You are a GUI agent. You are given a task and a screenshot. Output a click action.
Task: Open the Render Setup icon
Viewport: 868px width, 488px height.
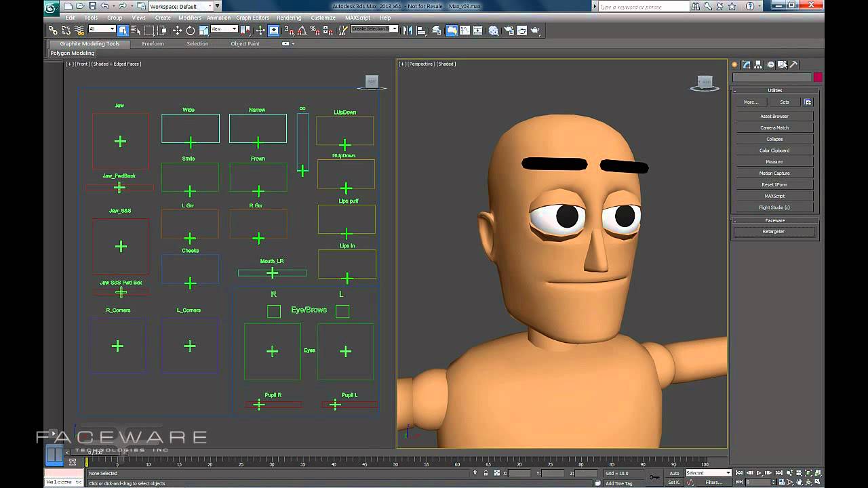[508, 30]
